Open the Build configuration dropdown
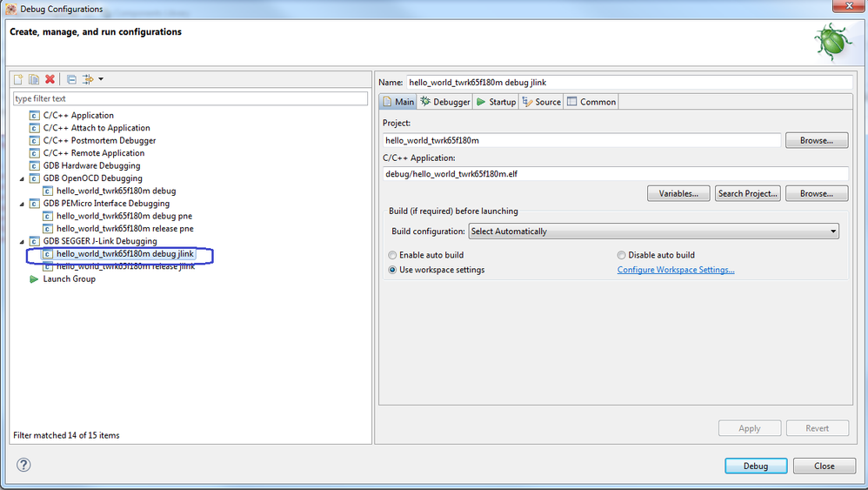 coord(654,232)
